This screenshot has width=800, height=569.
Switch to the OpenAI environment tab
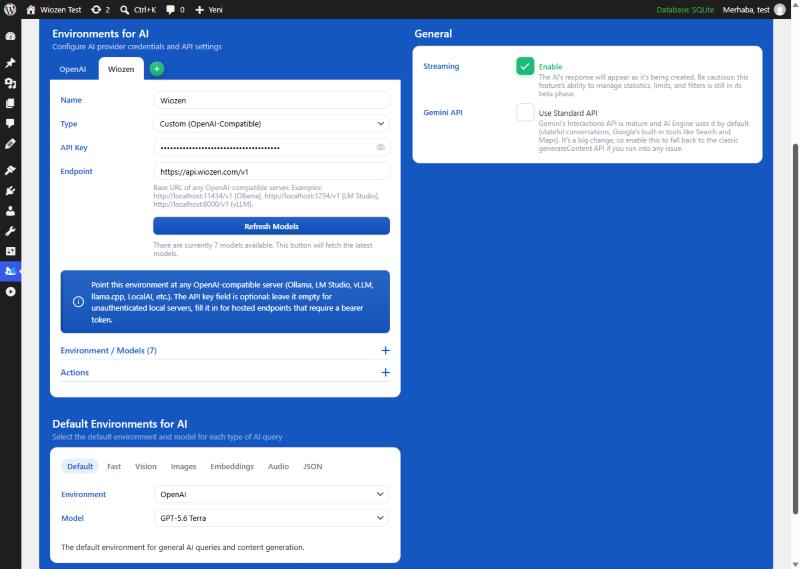point(72,69)
